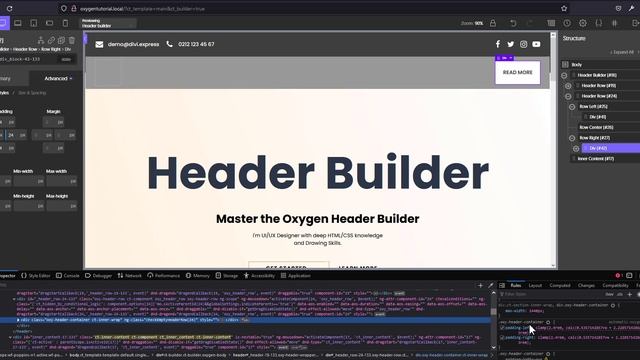This screenshot has height=360, width=640.
Task: Copy link icon in element header
Action: (x=51, y=40)
